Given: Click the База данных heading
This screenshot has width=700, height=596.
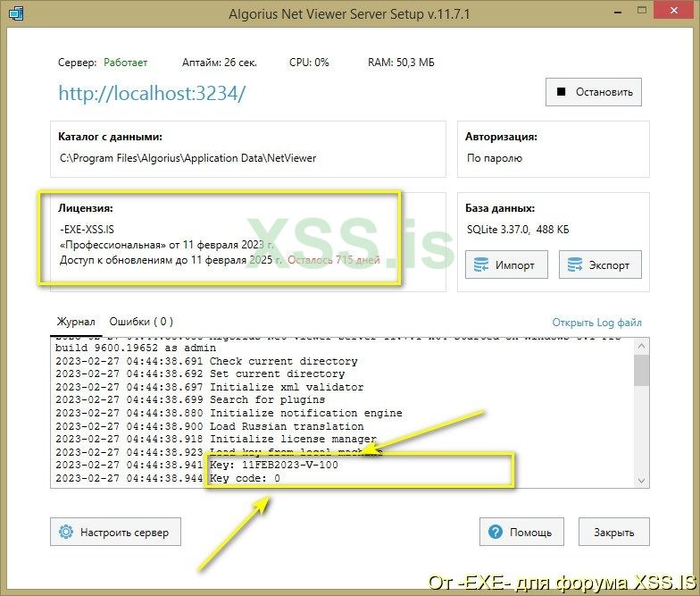Looking at the screenshot, I should pos(500,208).
